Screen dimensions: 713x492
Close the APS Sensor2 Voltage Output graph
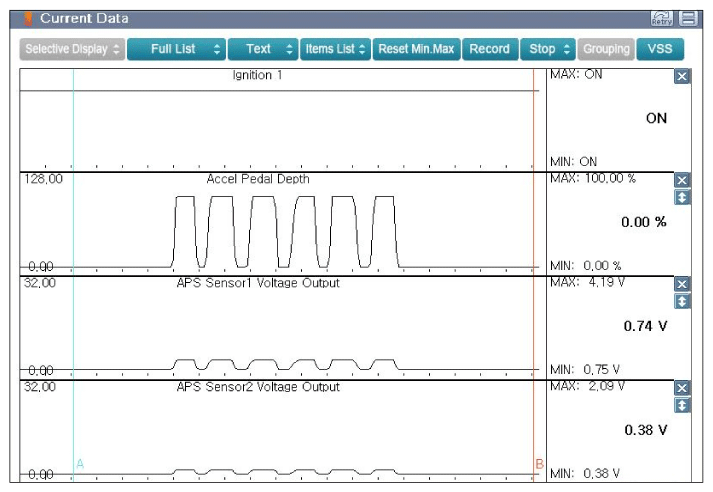pyautogui.click(x=683, y=388)
